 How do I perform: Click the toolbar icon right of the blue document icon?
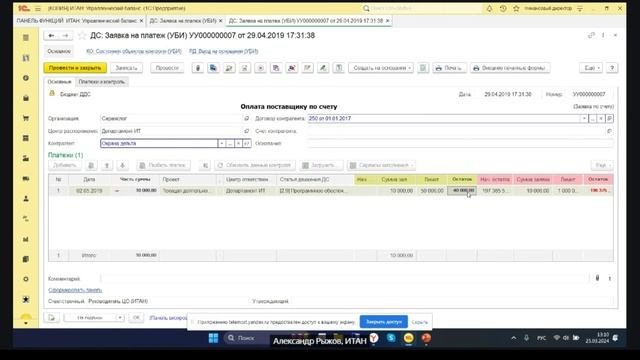229,68
